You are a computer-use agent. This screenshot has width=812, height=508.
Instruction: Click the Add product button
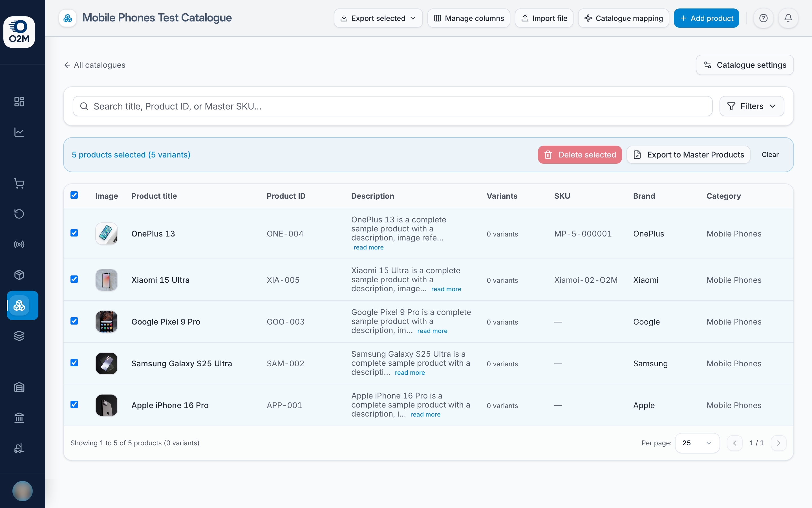pyautogui.click(x=706, y=18)
